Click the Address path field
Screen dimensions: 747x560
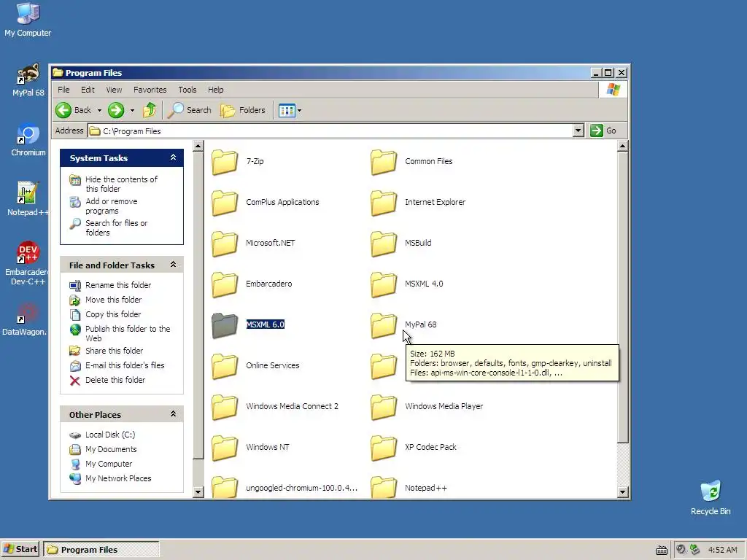pyautogui.click(x=330, y=131)
